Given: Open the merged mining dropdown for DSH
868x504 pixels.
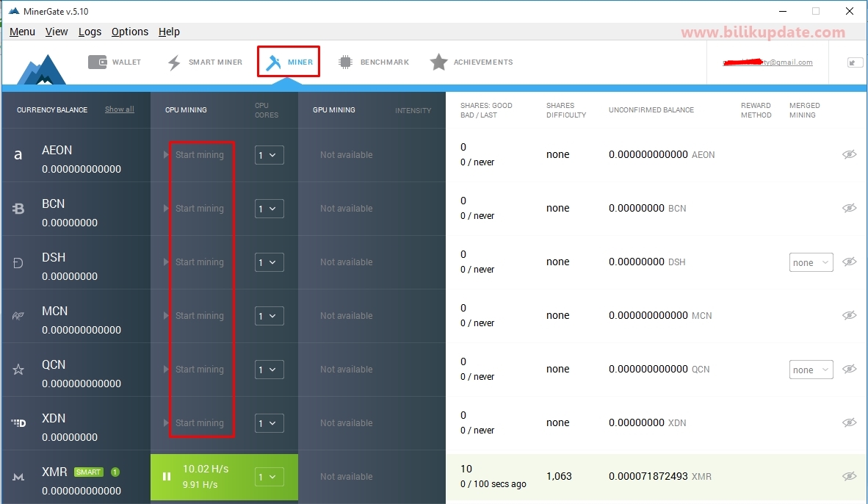Looking at the screenshot, I should (x=811, y=262).
